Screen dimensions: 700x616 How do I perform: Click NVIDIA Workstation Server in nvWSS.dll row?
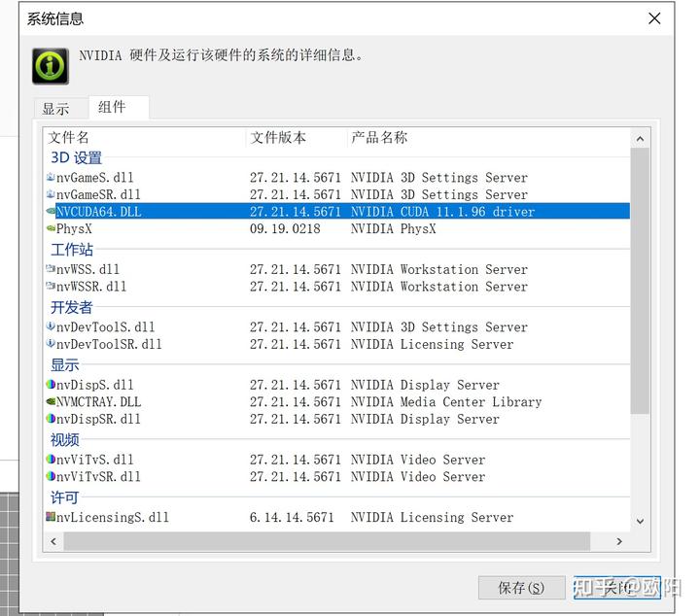coord(439,269)
